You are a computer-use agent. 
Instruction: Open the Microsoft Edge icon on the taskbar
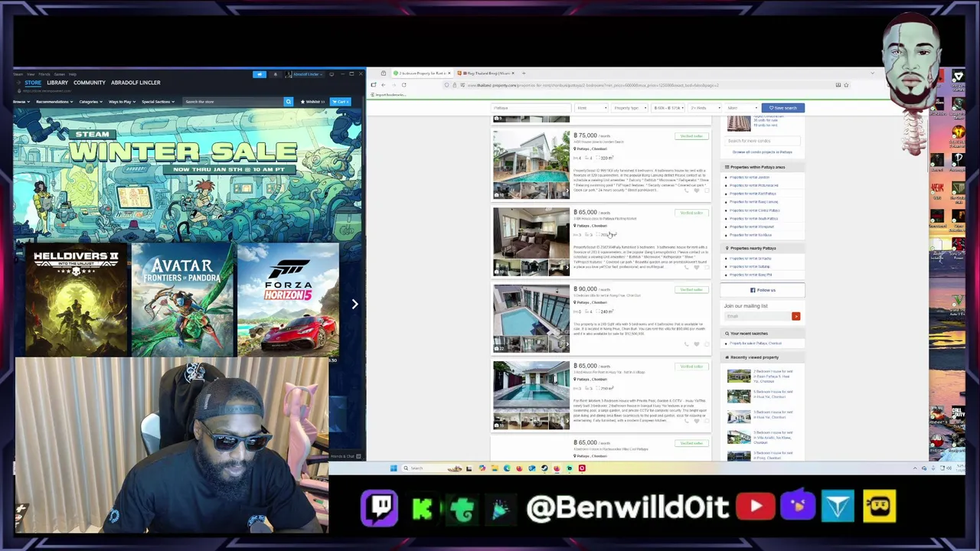(x=507, y=468)
